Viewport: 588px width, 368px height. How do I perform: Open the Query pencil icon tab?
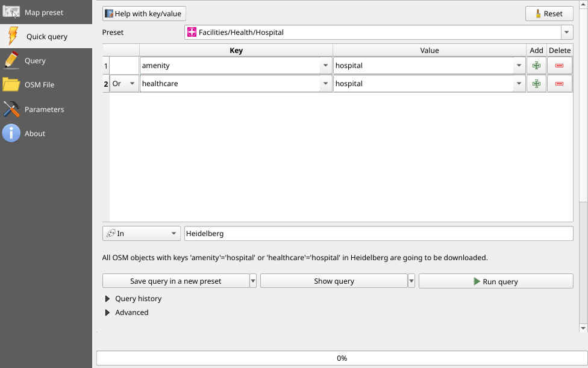point(11,60)
